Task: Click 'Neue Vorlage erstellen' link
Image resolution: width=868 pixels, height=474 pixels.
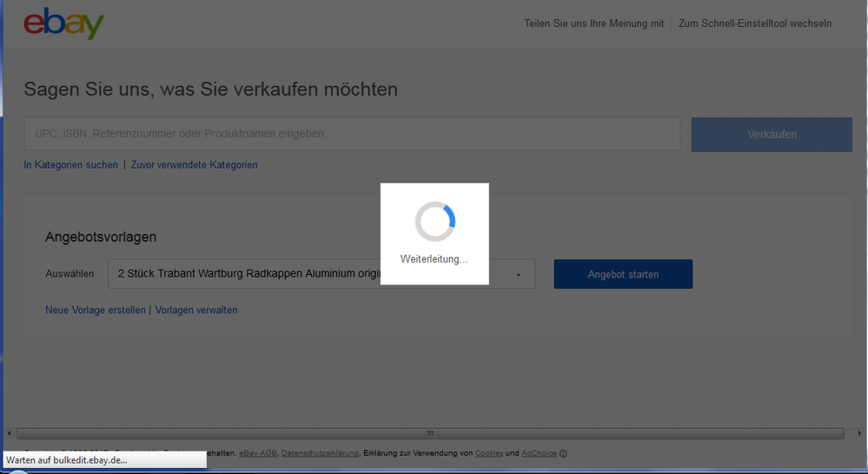Action: pos(95,310)
